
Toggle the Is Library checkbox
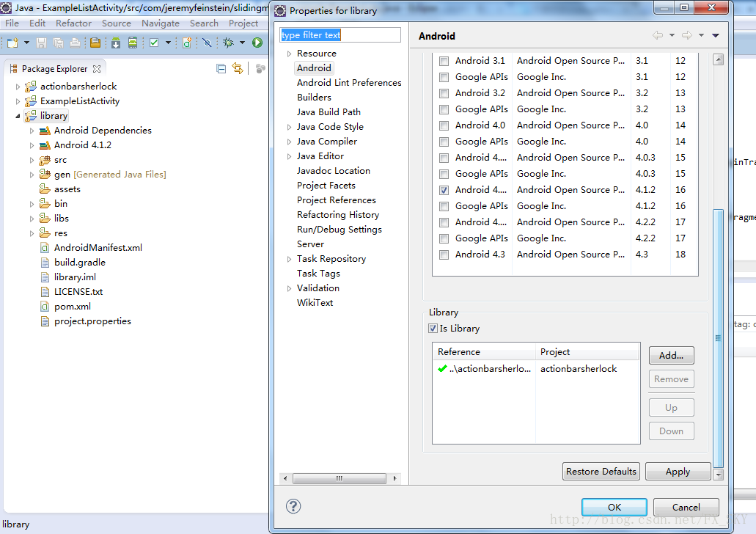pyautogui.click(x=433, y=329)
